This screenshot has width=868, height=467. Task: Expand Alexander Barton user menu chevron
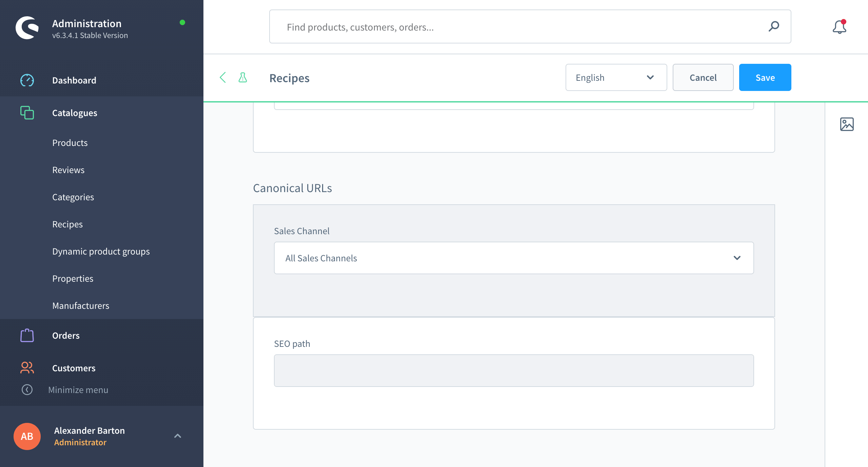[178, 436]
